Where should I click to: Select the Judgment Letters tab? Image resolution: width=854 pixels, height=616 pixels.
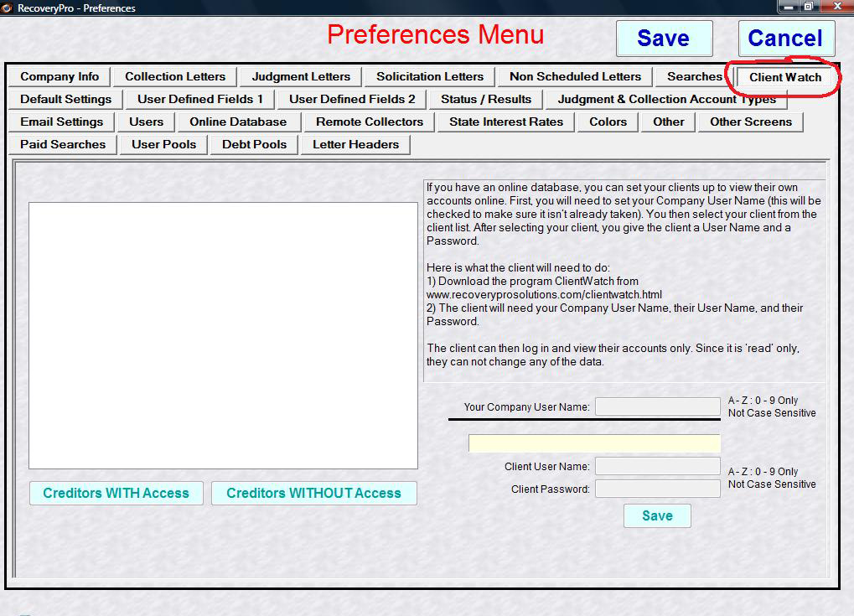point(301,77)
